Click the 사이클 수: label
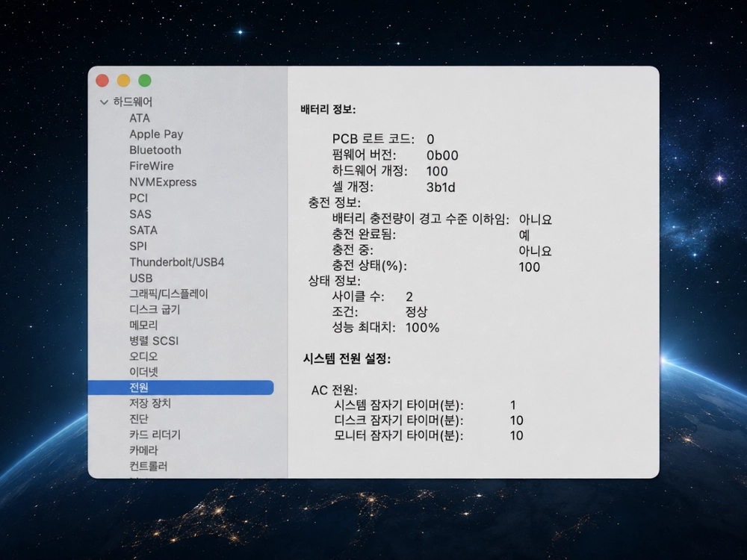747x560 pixels. coord(358,296)
